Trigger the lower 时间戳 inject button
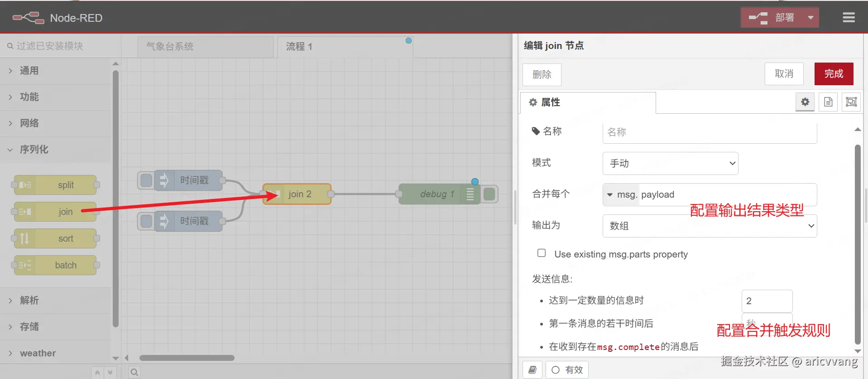The width and height of the screenshot is (868, 379). (x=146, y=221)
